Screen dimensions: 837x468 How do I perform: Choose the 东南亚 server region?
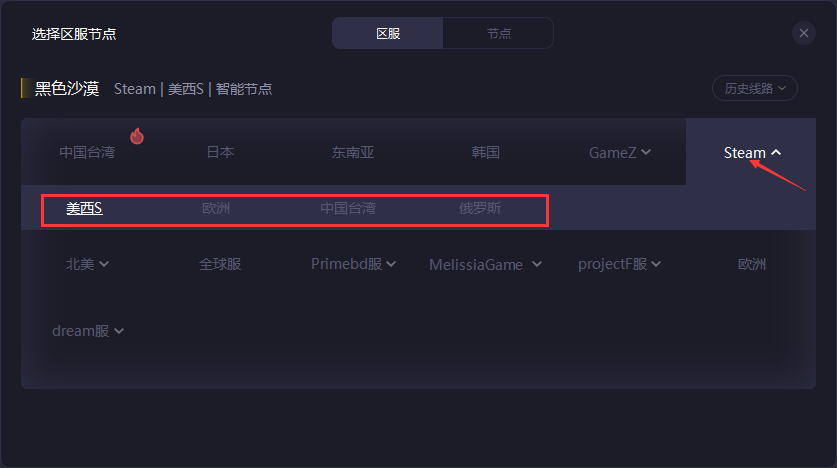click(353, 152)
